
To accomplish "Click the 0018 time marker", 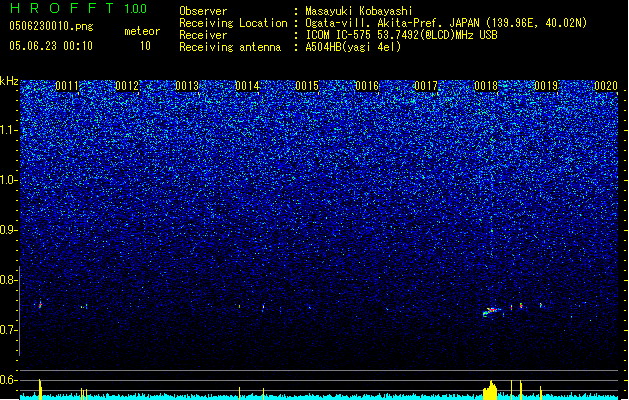I will click(486, 86).
